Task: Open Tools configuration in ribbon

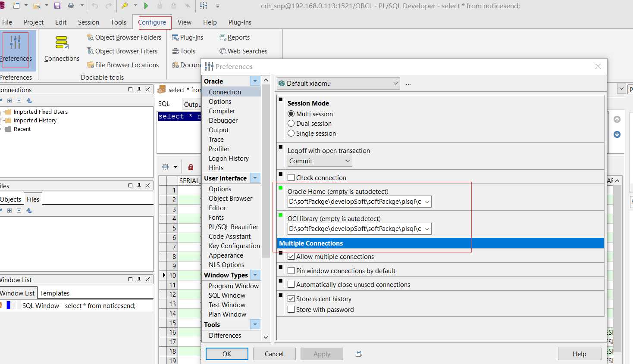Action: (x=184, y=51)
